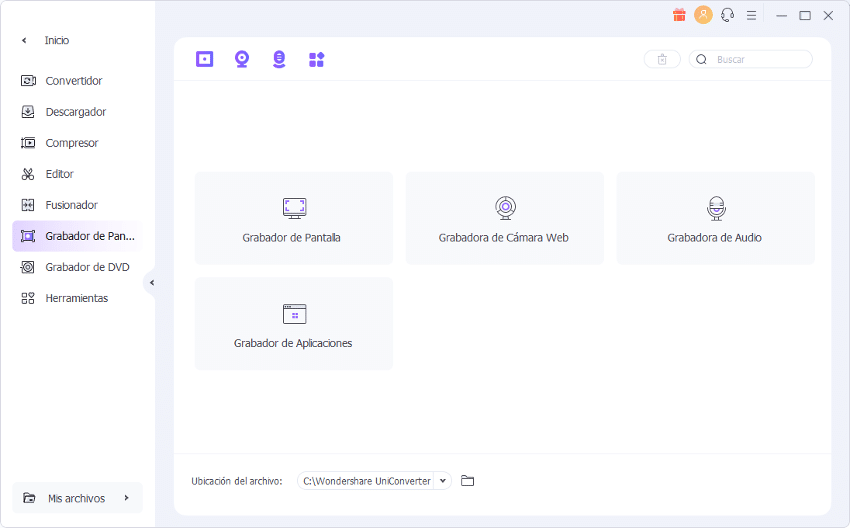Expand the file location path dropdown
This screenshot has width=850, height=528.
442,481
